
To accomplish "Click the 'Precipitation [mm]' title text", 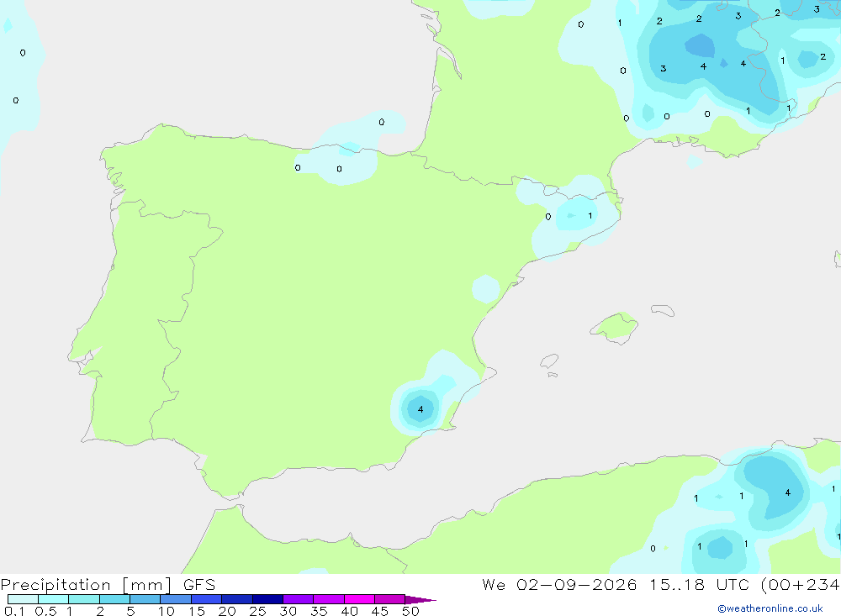I will click(86, 585).
